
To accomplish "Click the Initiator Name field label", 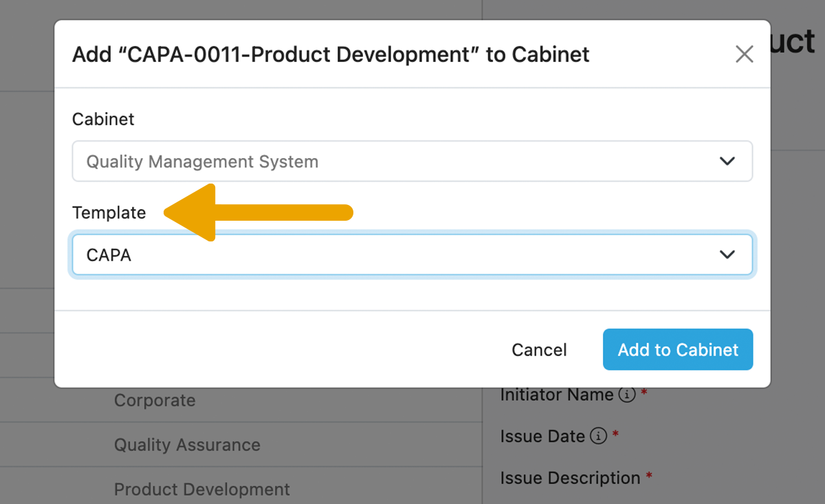I will click(556, 395).
